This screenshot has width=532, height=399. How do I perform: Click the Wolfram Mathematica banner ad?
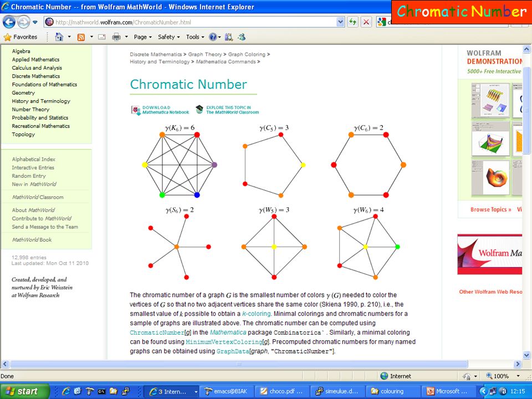(x=489, y=254)
